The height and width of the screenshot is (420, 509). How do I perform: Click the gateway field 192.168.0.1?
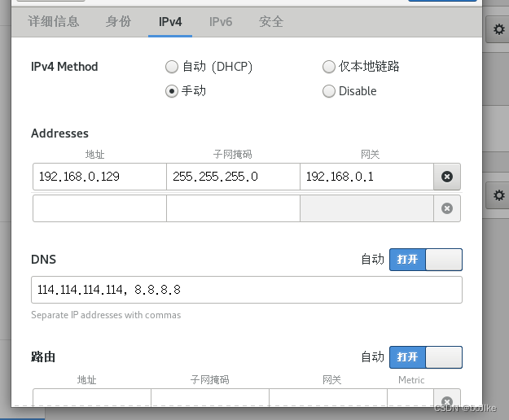coord(366,177)
